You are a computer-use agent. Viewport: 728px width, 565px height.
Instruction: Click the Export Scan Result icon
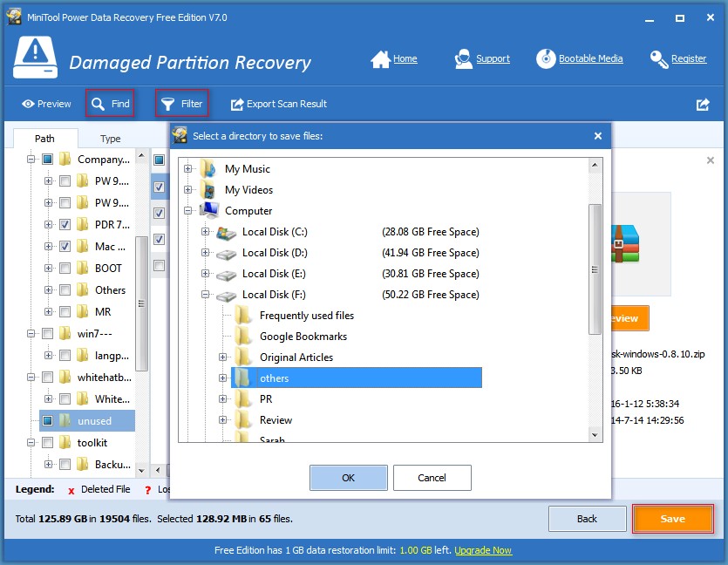coord(237,105)
